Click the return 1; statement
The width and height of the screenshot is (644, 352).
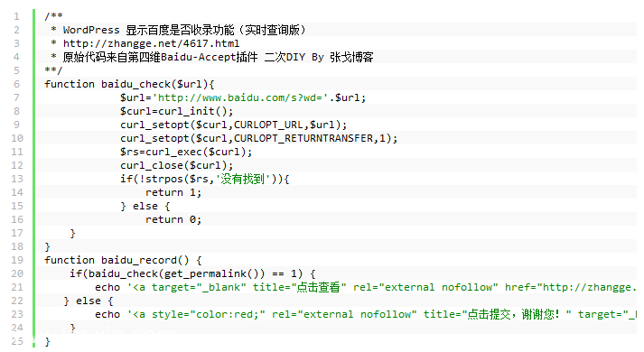coord(173,192)
